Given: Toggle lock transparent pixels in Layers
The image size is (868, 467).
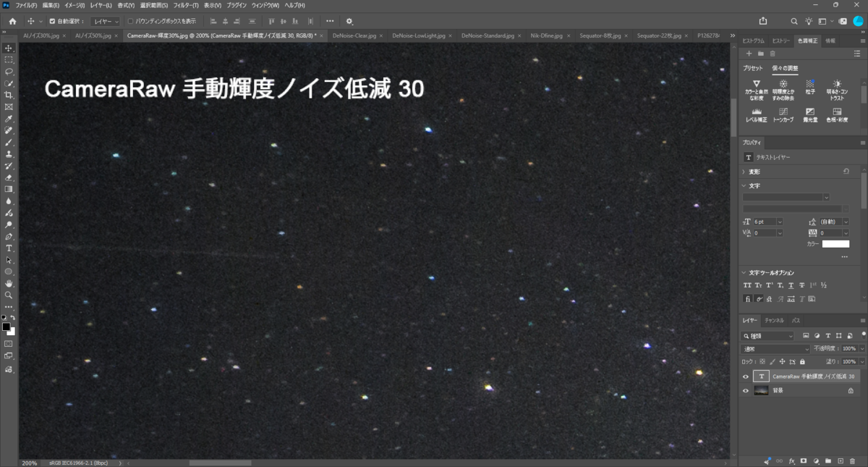Looking at the screenshot, I should pyautogui.click(x=762, y=361).
